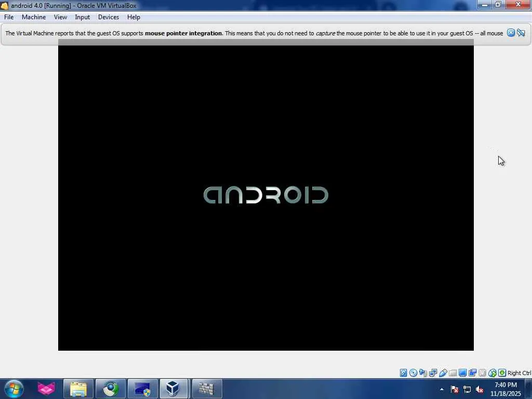The height and width of the screenshot is (399, 532).
Task: Open Windows Explorer from the taskbar
Action: click(78, 389)
